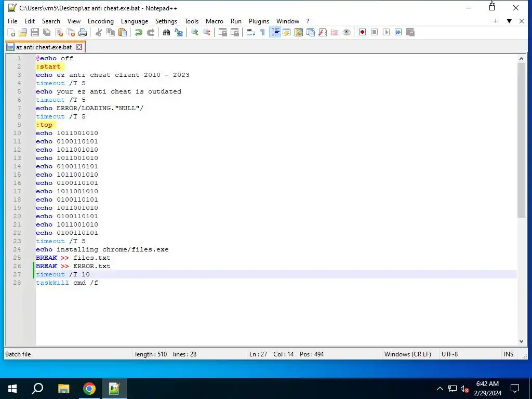Click the INS insert mode status indicator
Image resolution: width=532 pixels, height=399 pixels.
[x=508, y=354]
